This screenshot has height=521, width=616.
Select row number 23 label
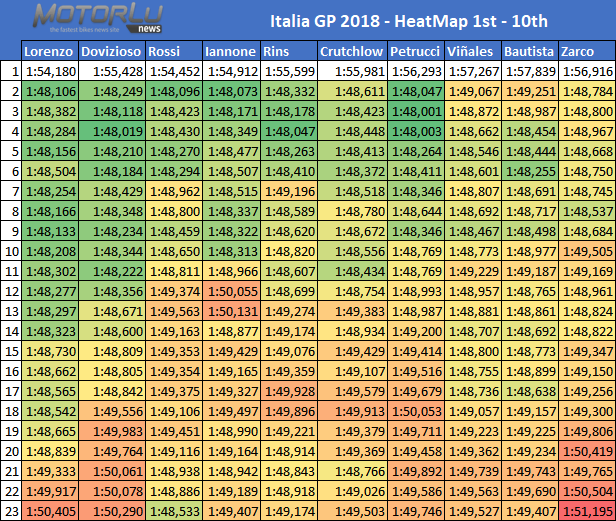11,511
